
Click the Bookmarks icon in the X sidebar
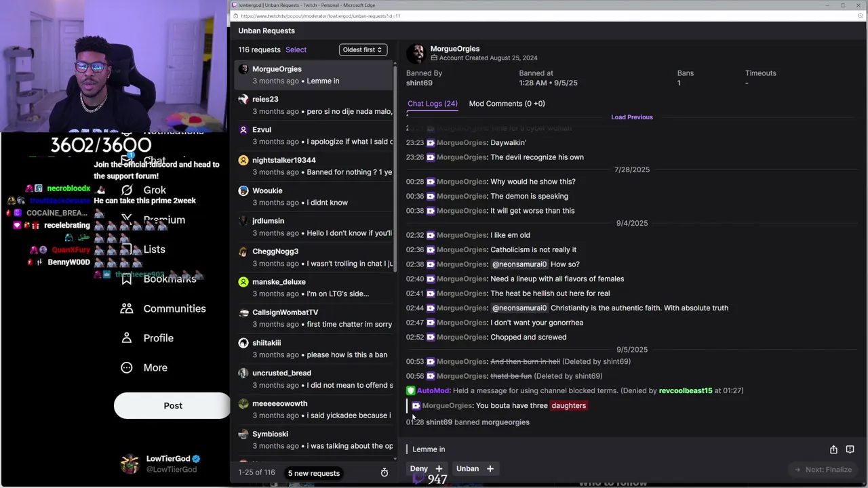[x=127, y=279]
